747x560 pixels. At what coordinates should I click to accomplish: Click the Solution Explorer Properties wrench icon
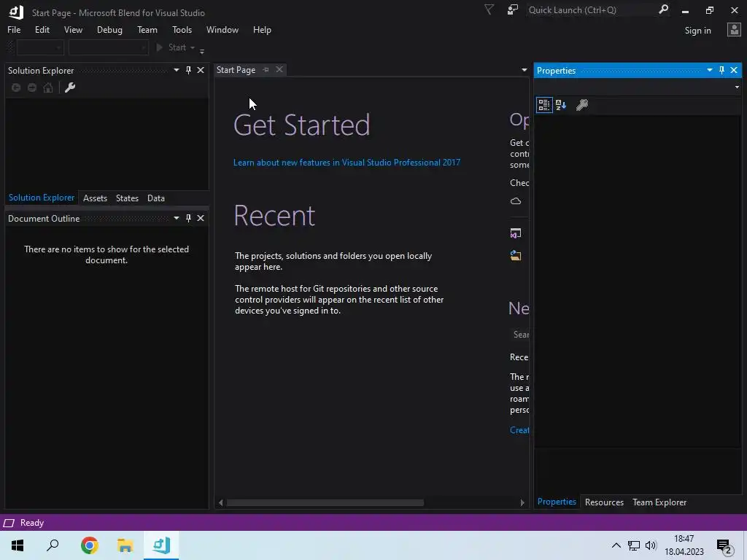(x=70, y=87)
